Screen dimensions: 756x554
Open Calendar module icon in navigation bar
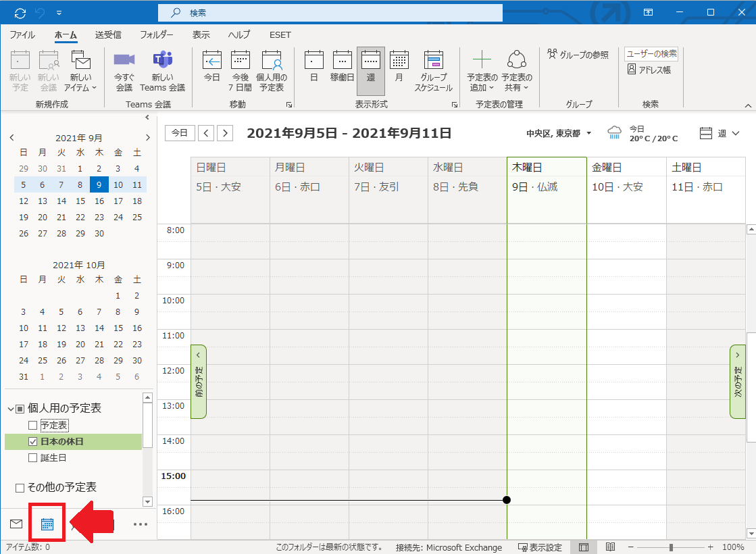click(47, 524)
